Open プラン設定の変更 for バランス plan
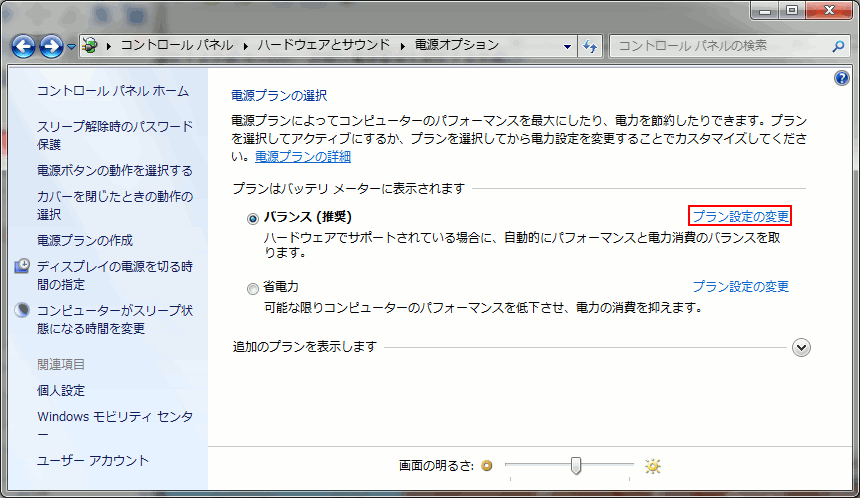This screenshot has height=498, width=860. pos(740,216)
